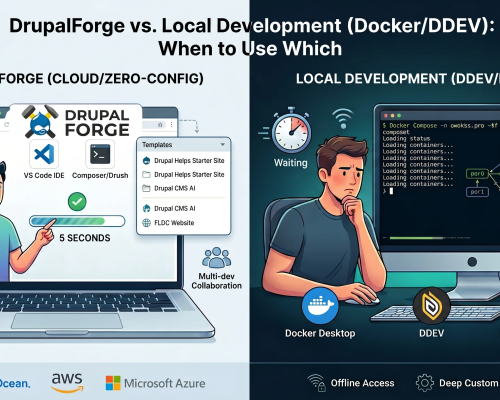
Task: Click the globe icon beside FLDC Website
Action: click(146, 223)
